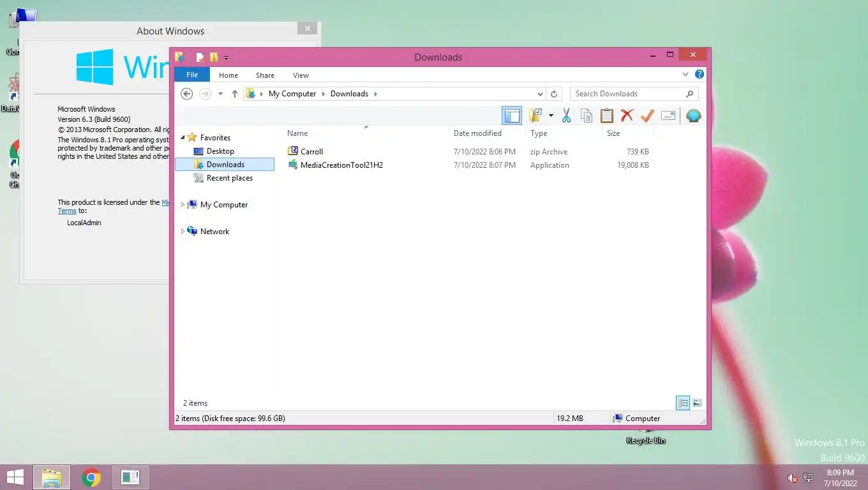868x490 pixels.
Task: Select My Computer in the navigation pane
Action: pos(223,205)
